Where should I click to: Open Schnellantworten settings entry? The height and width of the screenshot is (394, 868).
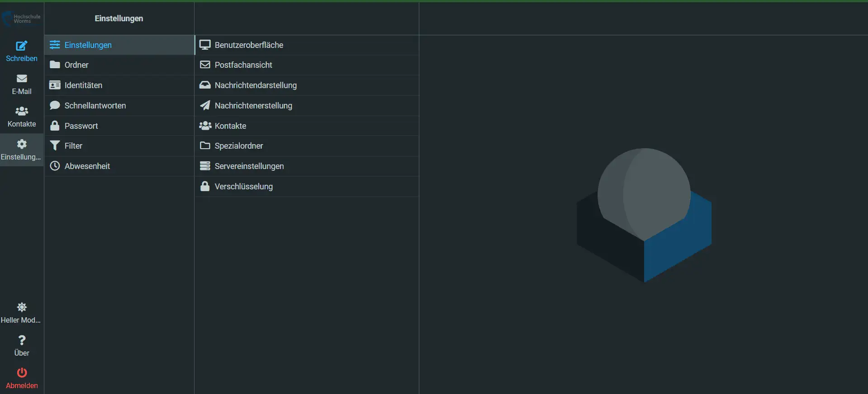pyautogui.click(x=95, y=106)
